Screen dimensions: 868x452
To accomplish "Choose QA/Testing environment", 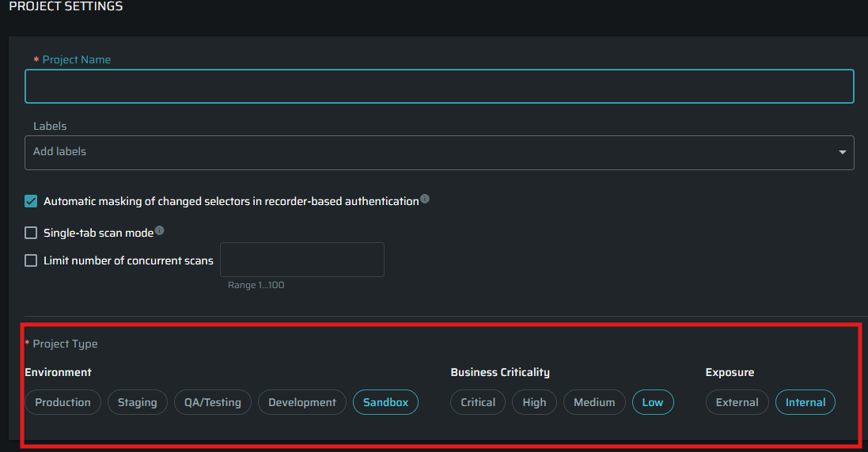I will pos(213,402).
